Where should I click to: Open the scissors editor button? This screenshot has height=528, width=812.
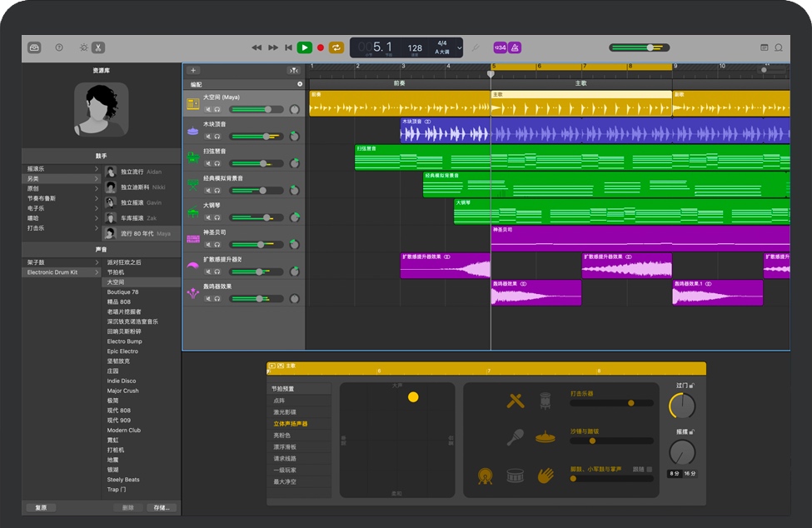coord(98,48)
